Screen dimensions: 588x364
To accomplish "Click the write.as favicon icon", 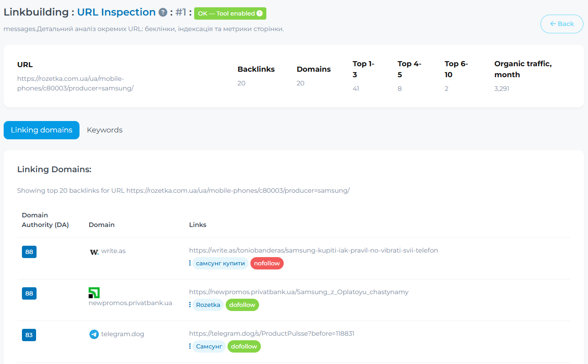I will click(x=94, y=251).
